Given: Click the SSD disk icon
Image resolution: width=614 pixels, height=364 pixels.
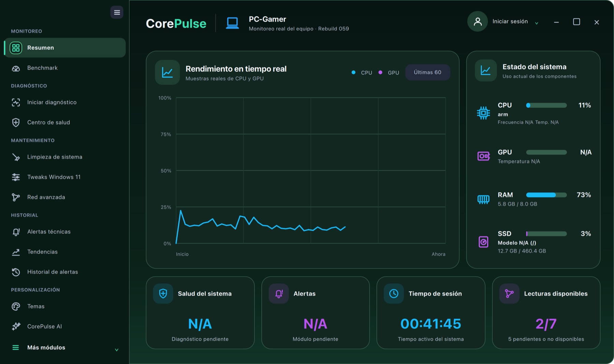Looking at the screenshot, I should (x=483, y=242).
